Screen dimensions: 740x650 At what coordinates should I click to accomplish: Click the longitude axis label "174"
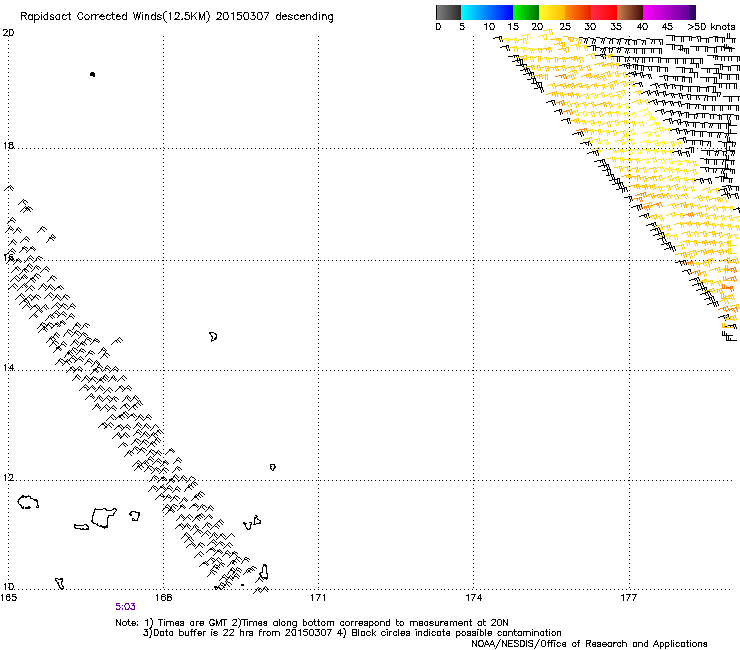(473, 598)
